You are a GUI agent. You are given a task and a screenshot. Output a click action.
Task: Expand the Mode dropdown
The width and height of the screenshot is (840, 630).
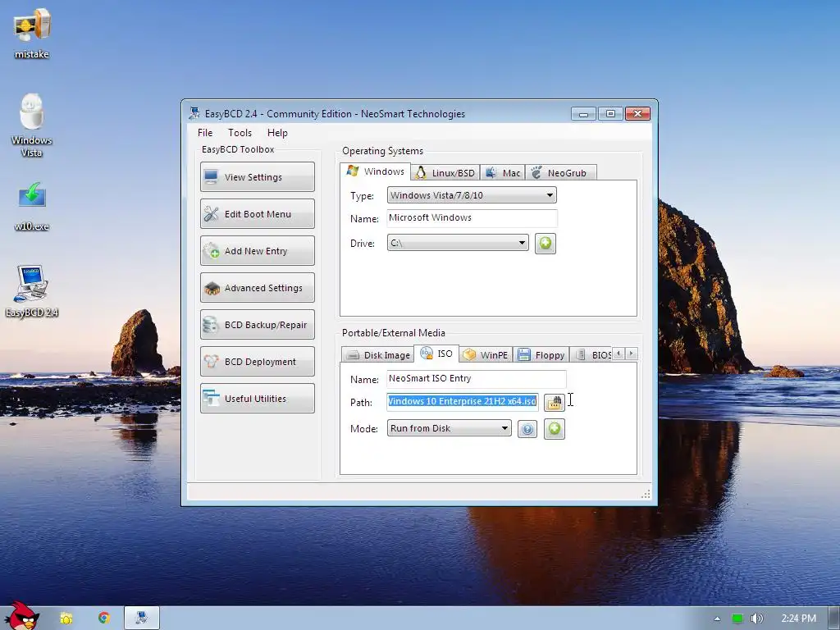(449, 428)
